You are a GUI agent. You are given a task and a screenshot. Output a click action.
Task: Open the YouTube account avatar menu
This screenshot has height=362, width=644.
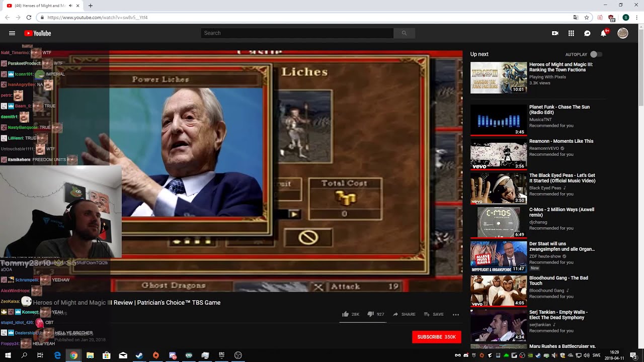tap(623, 33)
